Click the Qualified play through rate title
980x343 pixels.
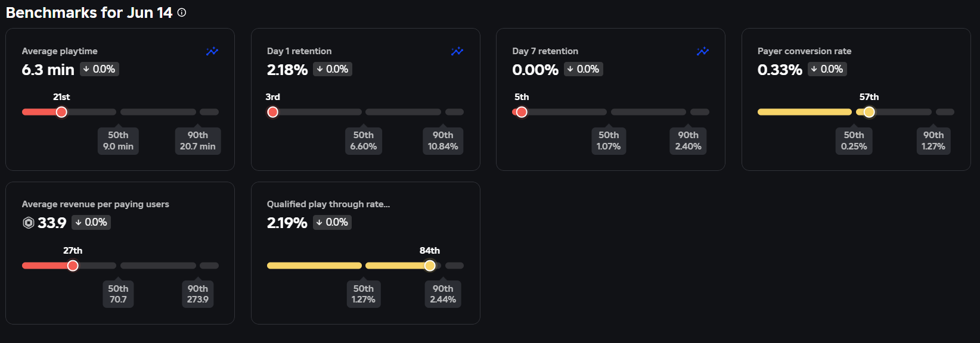coord(328,204)
